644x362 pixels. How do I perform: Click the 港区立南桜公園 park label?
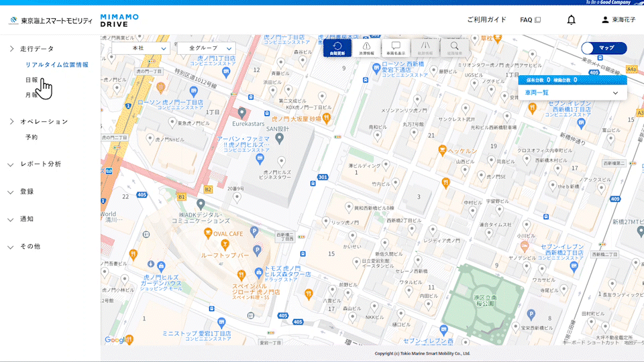(485, 300)
